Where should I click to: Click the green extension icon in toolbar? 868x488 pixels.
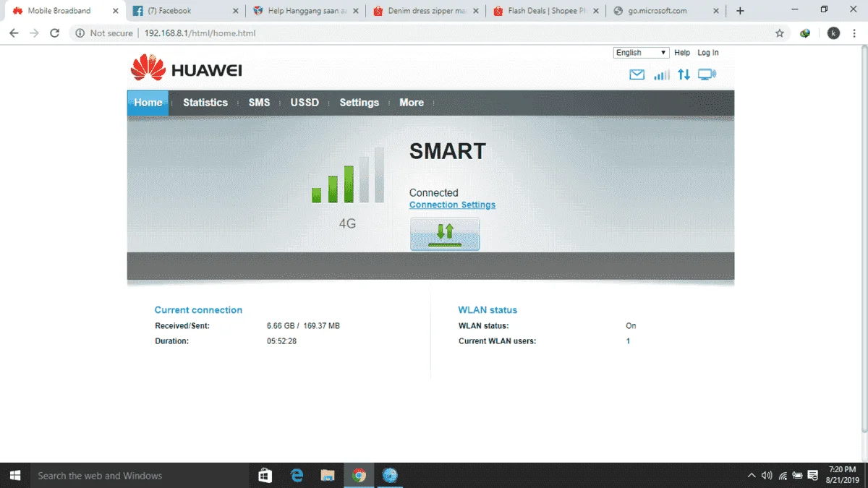[x=805, y=33]
